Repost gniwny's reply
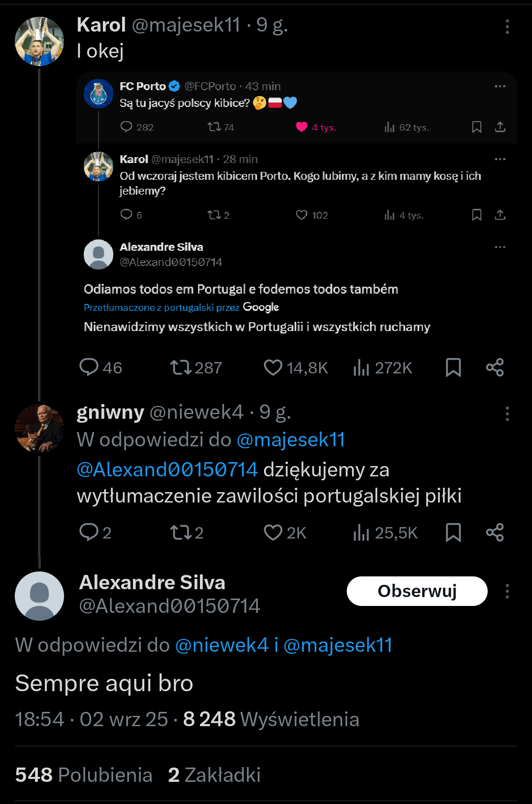The image size is (532, 804). point(181,533)
